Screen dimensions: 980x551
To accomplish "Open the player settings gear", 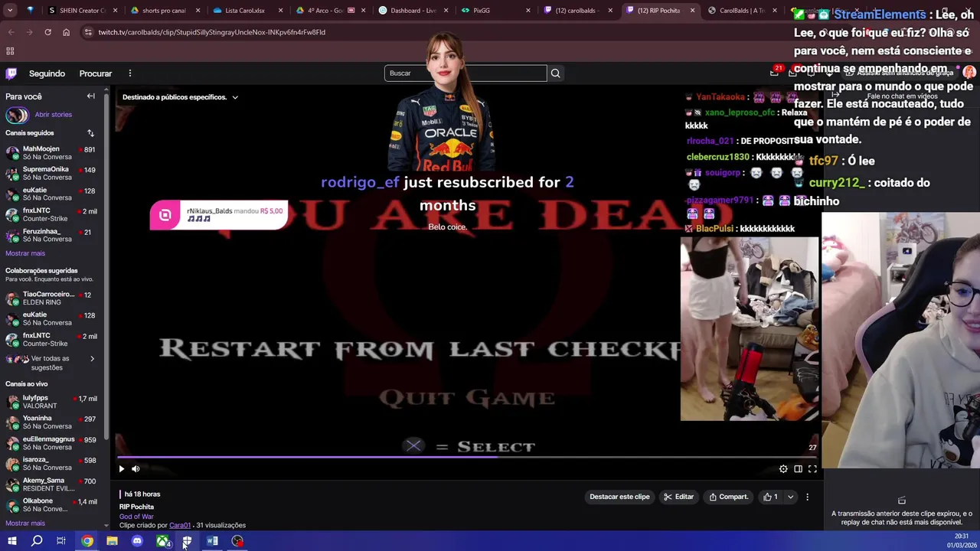I will pyautogui.click(x=783, y=469).
